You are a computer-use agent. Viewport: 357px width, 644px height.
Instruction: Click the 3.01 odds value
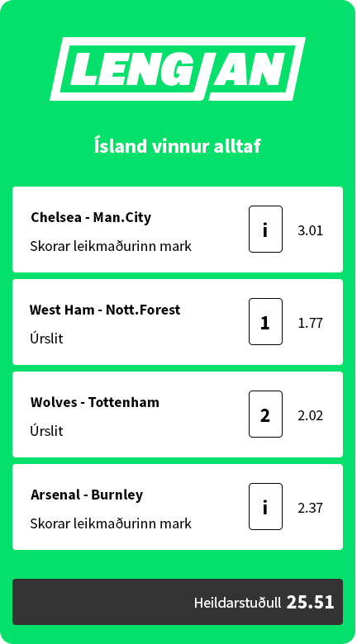coord(310,230)
